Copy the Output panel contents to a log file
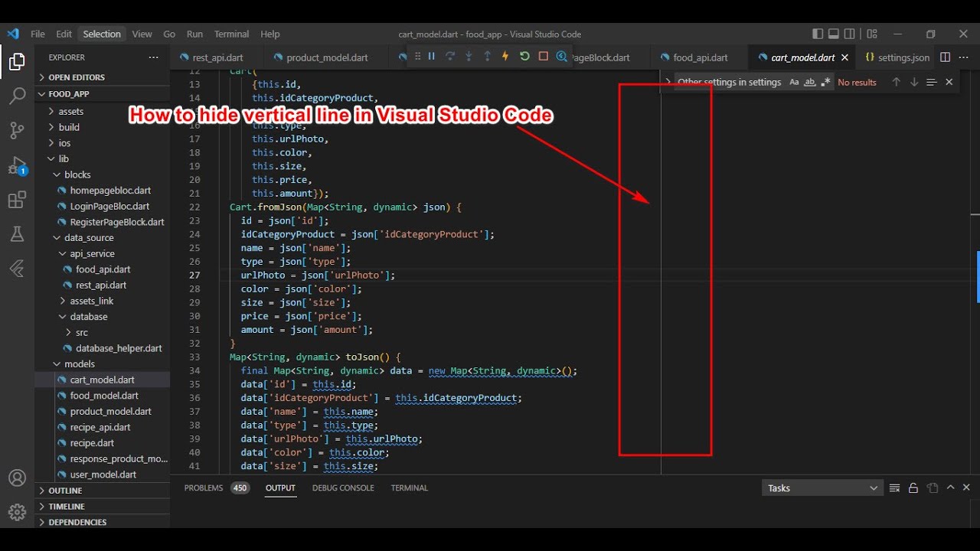This screenshot has width=980, height=551. (x=932, y=487)
